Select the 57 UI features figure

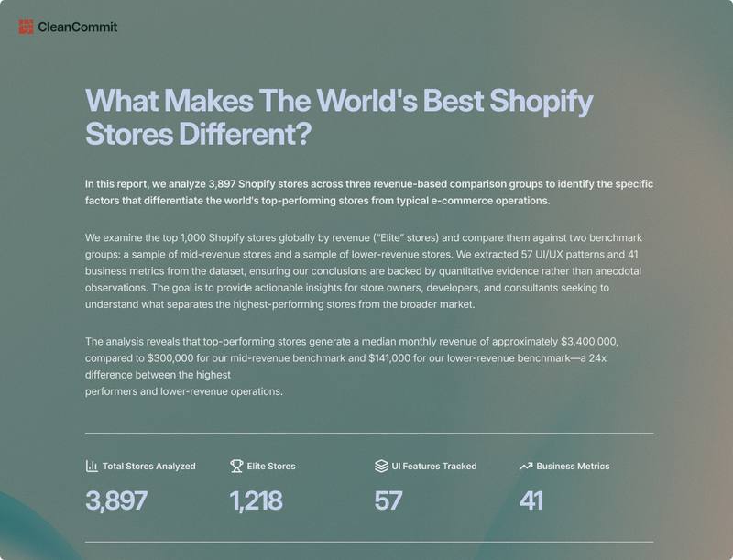[x=388, y=500]
